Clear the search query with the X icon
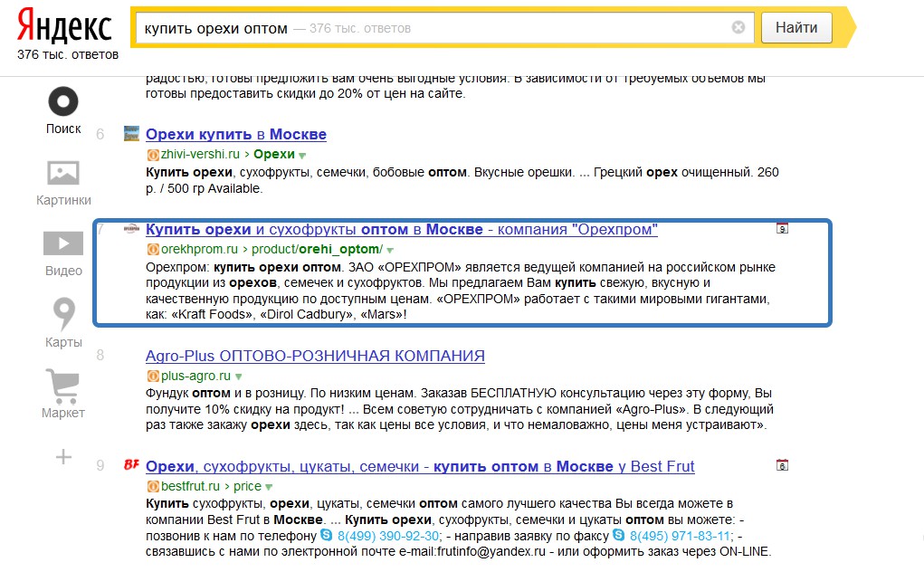 [x=738, y=27]
